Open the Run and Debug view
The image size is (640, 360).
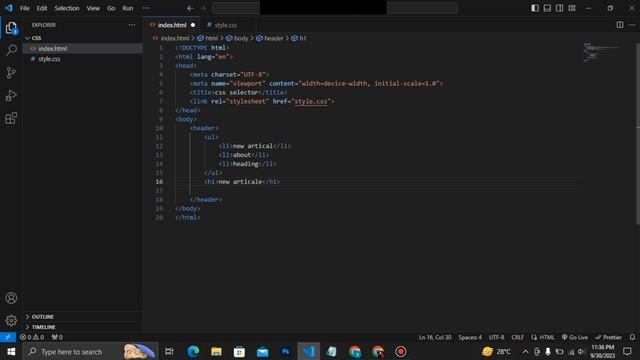point(11,96)
